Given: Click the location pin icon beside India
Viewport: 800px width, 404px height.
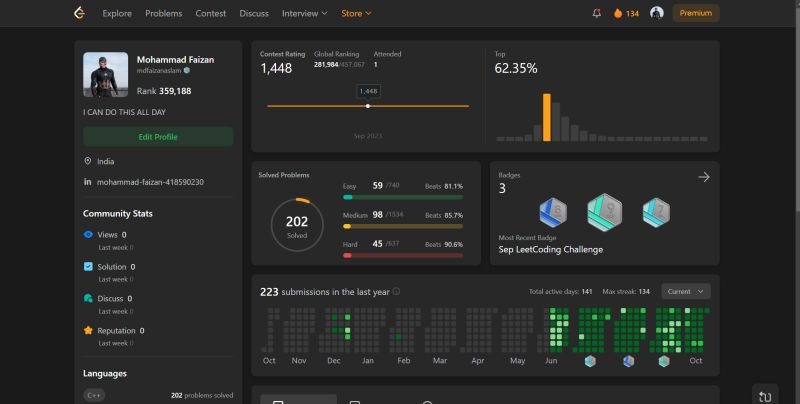Looking at the screenshot, I should click(x=88, y=161).
